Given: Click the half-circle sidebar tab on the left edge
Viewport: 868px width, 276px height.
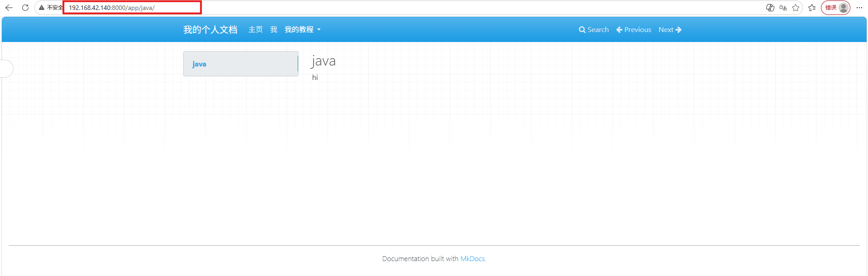Looking at the screenshot, I should (7, 69).
